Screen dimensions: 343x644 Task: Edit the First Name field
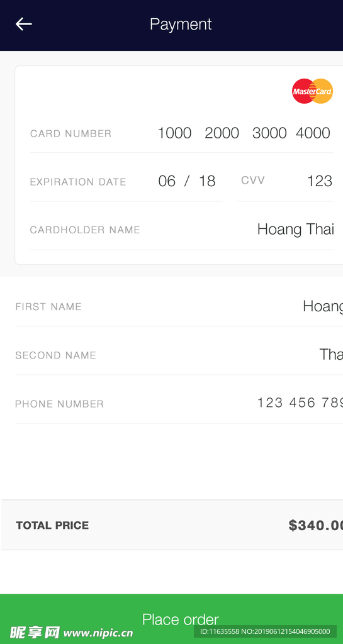pyautogui.click(x=179, y=306)
